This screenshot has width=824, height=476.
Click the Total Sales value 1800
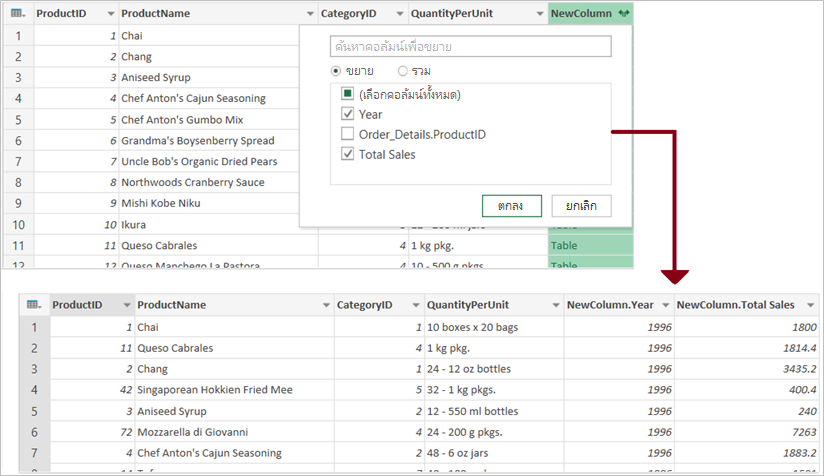(x=746, y=327)
